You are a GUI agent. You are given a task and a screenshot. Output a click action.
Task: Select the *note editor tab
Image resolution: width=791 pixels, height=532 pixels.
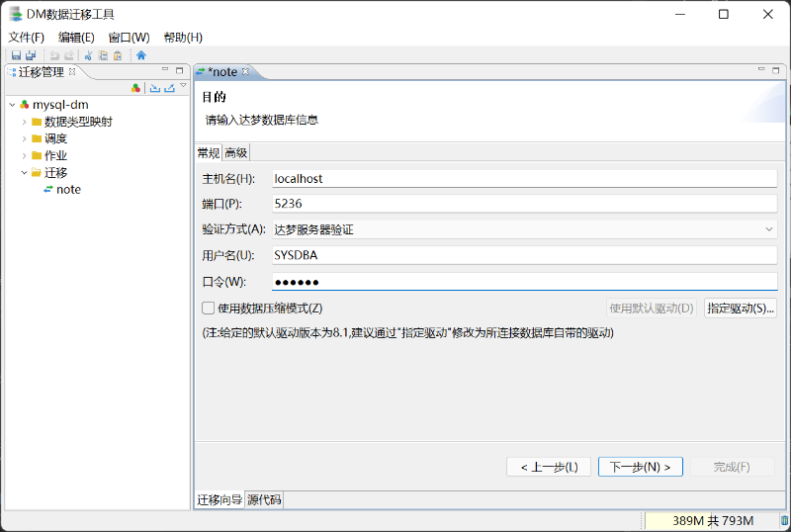point(222,72)
